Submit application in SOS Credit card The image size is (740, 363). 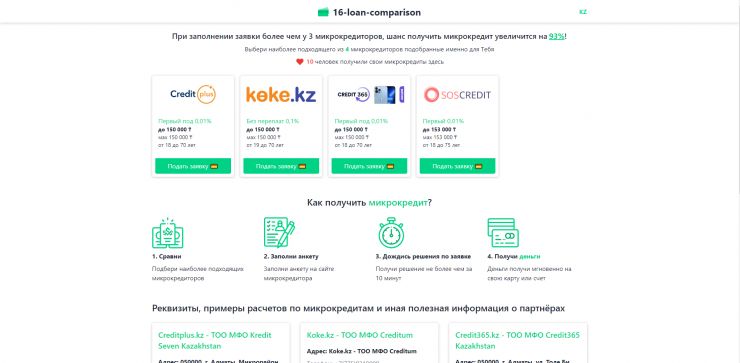457,166
